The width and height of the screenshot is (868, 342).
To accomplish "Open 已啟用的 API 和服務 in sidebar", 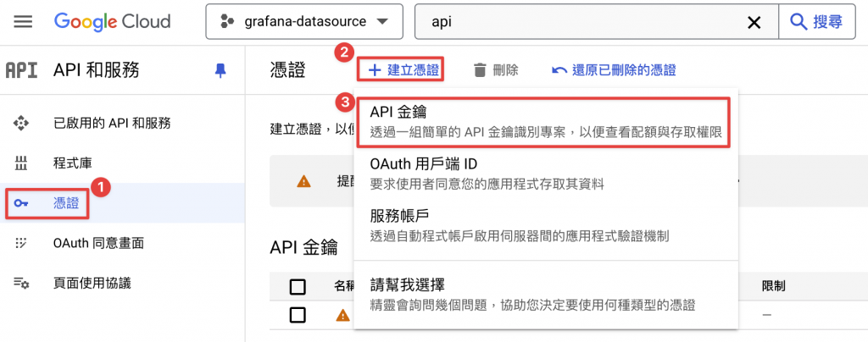I will point(112,123).
